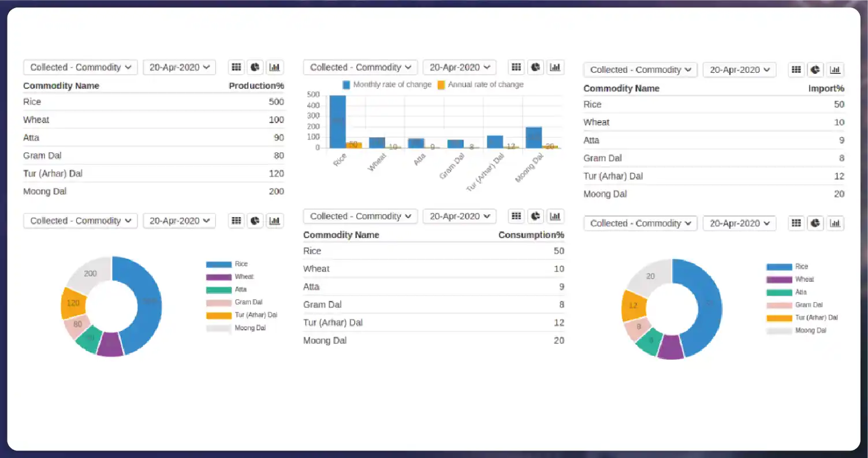
Task: Choose bar chart icon above Import% table
Action: tap(835, 69)
